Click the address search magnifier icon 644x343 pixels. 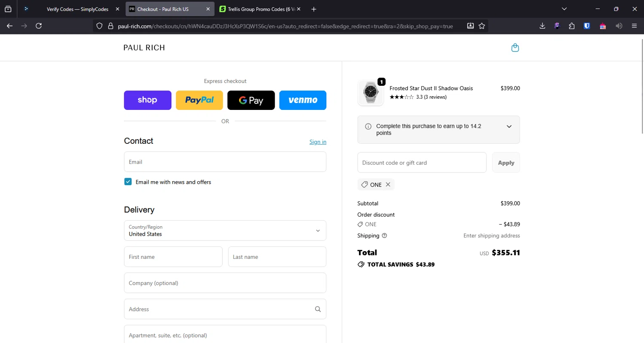318,309
